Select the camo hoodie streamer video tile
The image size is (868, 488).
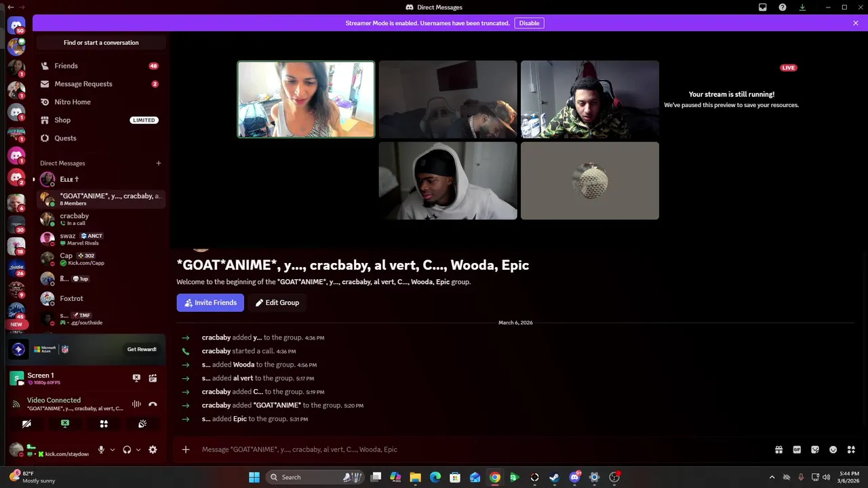pyautogui.click(x=590, y=100)
